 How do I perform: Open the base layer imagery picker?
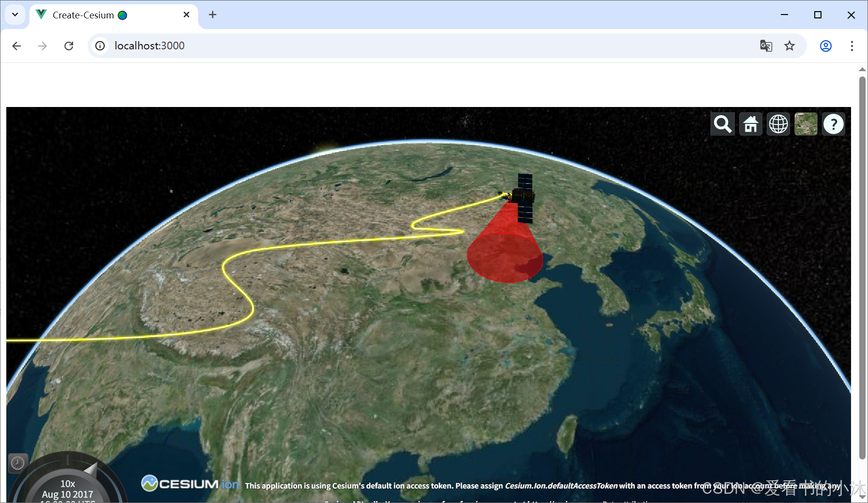click(806, 124)
